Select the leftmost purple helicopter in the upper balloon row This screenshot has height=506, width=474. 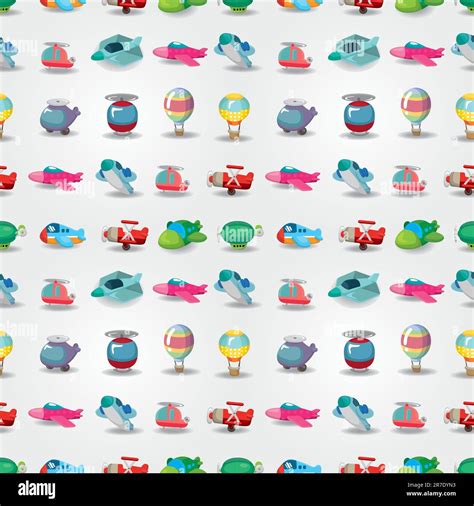click(x=60, y=116)
